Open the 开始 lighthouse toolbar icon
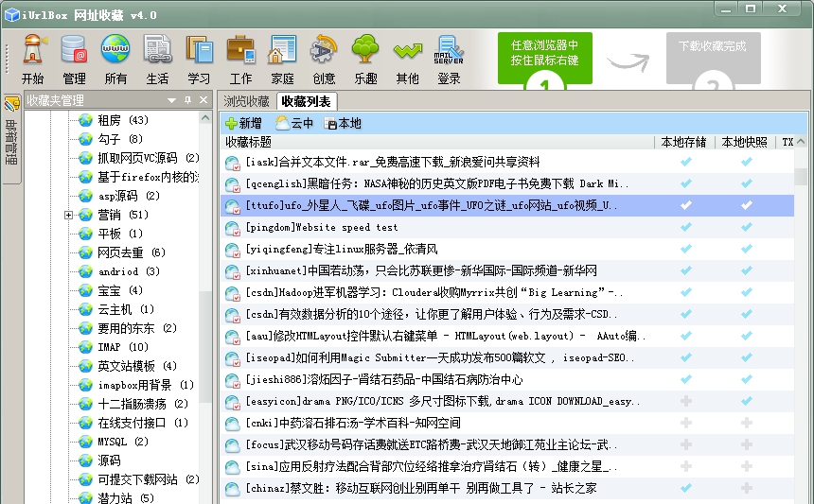The width and height of the screenshot is (814, 504). point(33,60)
